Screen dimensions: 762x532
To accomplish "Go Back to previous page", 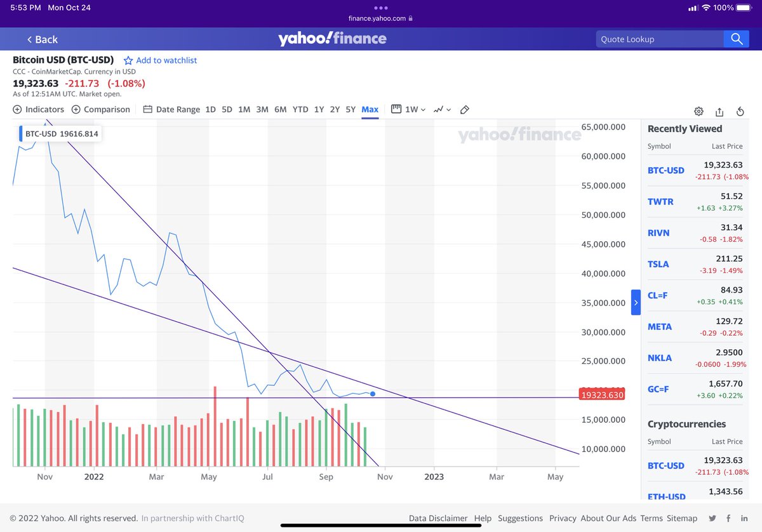I will click(42, 39).
